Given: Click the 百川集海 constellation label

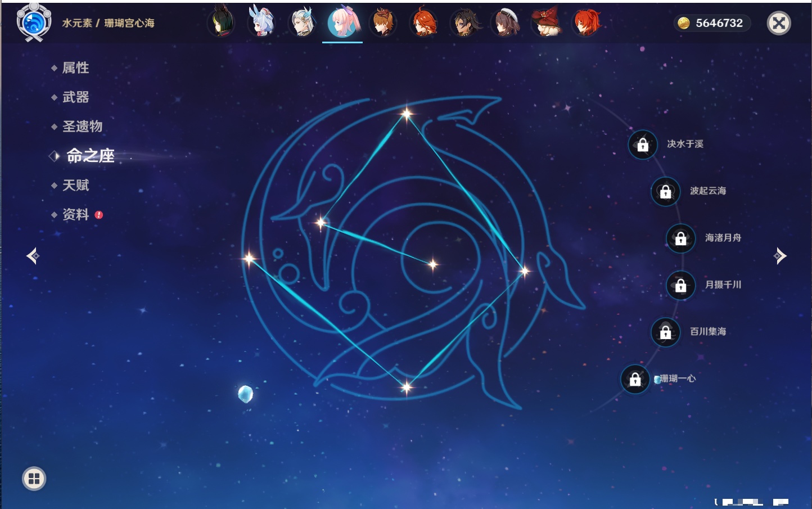Looking at the screenshot, I should point(708,331).
